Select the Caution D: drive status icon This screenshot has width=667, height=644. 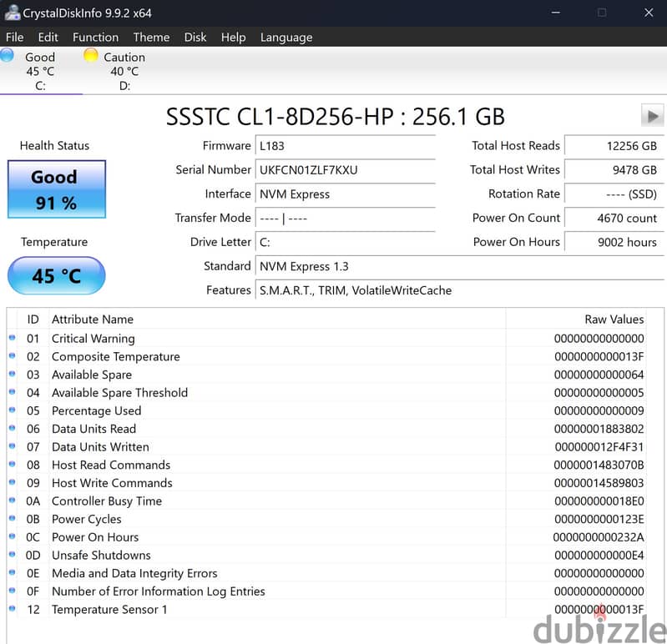pos(91,55)
